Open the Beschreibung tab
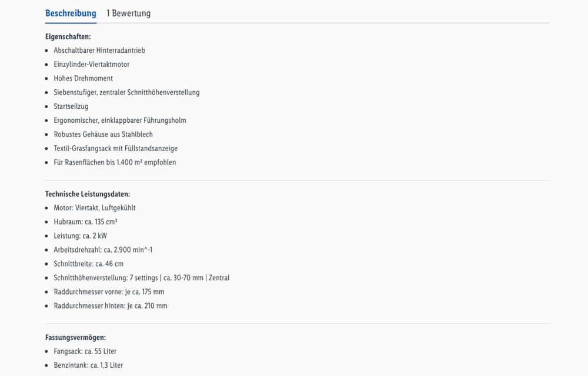The image size is (588, 376). coord(71,14)
